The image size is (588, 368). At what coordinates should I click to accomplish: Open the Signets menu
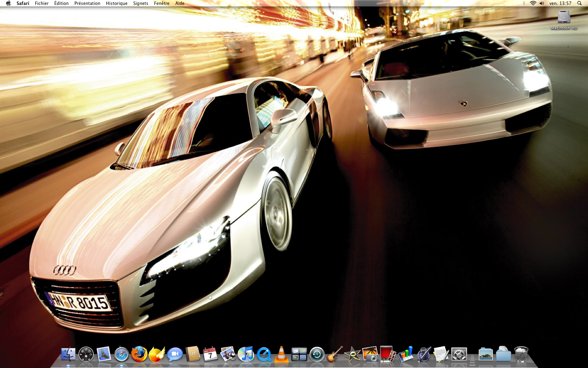(141, 3)
